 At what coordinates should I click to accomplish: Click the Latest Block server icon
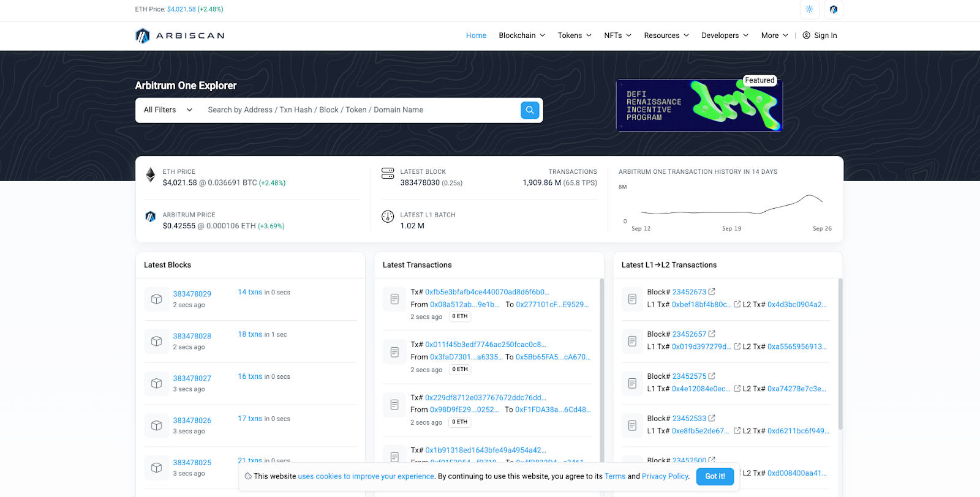(388, 173)
